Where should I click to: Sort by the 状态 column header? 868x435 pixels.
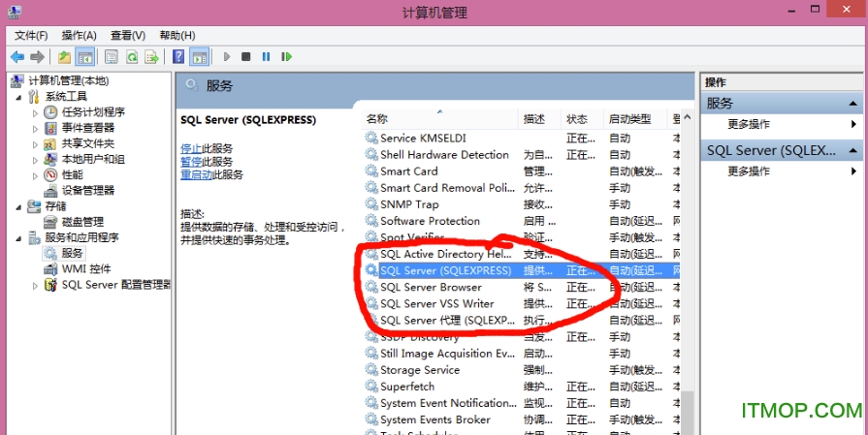582,119
